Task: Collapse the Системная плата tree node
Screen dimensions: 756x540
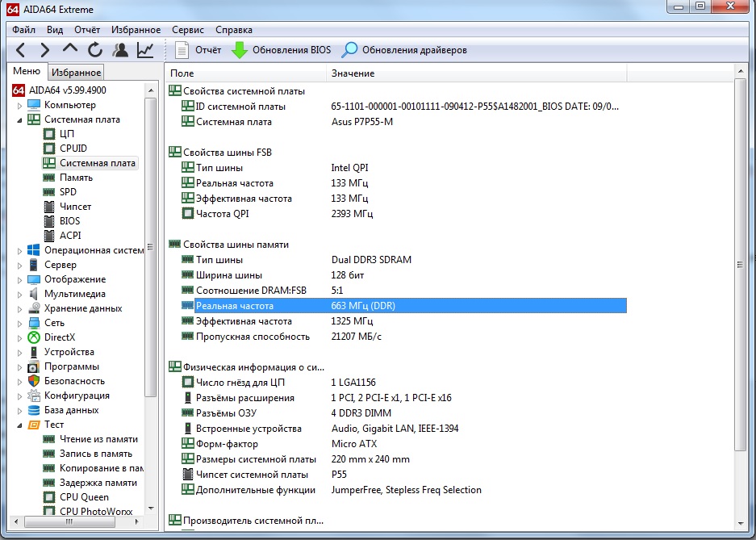Action: [19, 119]
